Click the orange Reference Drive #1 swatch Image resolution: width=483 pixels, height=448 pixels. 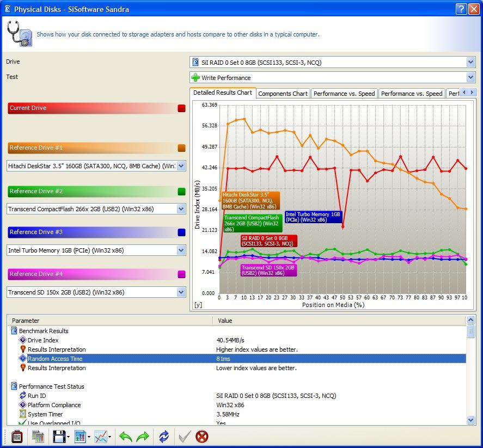pyautogui.click(x=181, y=148)
